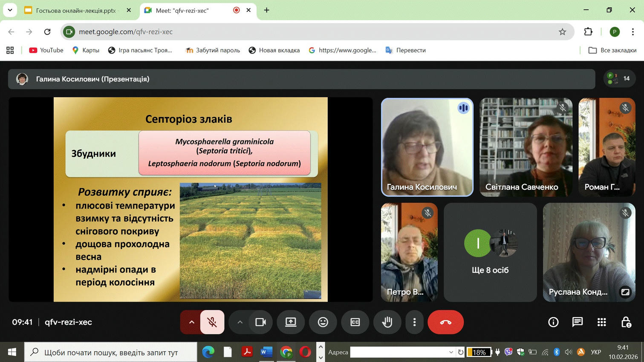This screenshot has width=644, height=362.
Task: Click the red Leave call button
Action: 445,322
